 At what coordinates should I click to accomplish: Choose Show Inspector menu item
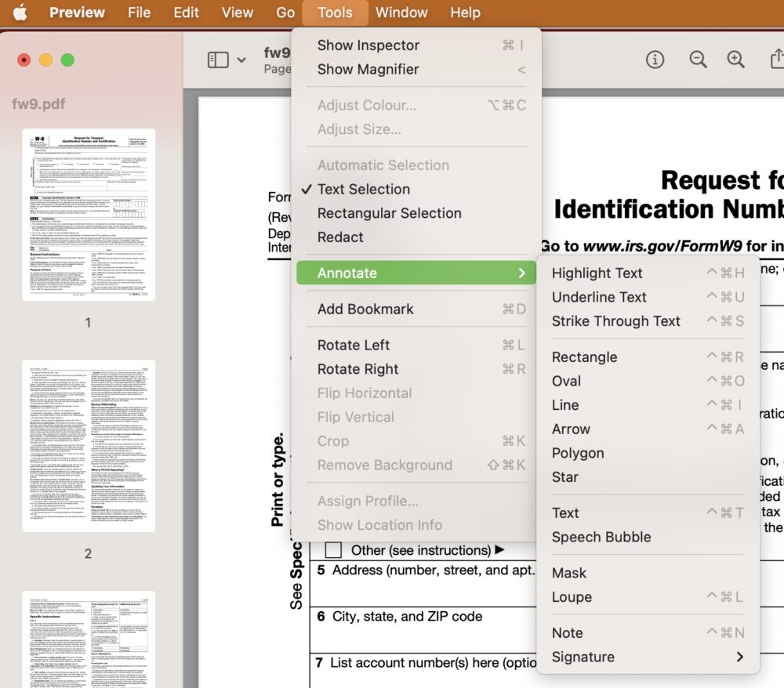368,45
